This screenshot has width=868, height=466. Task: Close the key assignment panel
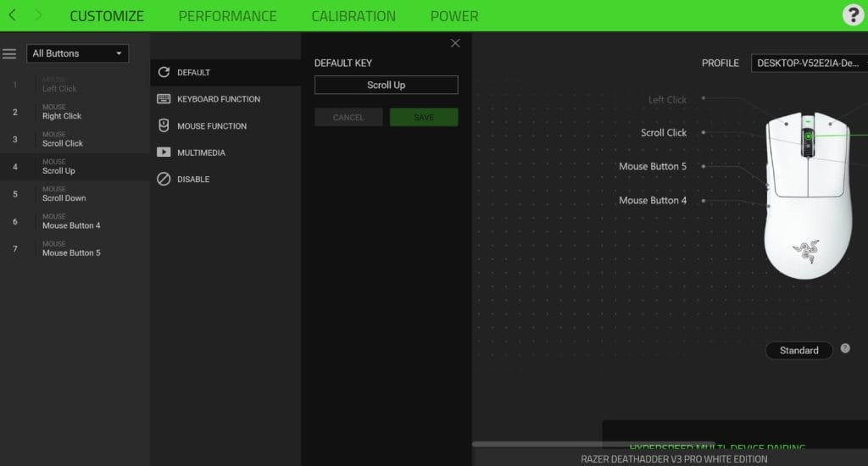[455, 43]
